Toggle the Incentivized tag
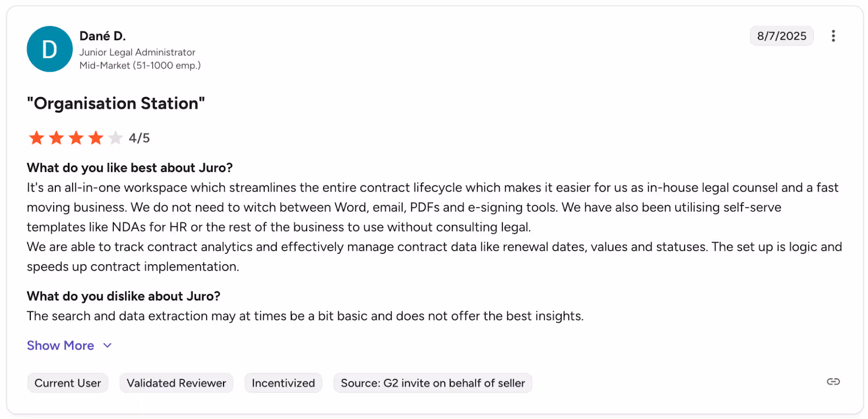 (283, 383)
